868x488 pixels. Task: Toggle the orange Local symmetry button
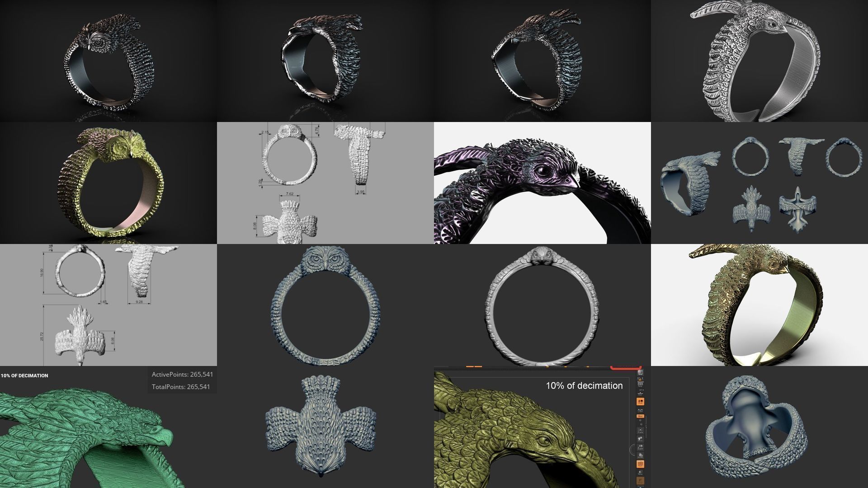pos(640,401)
